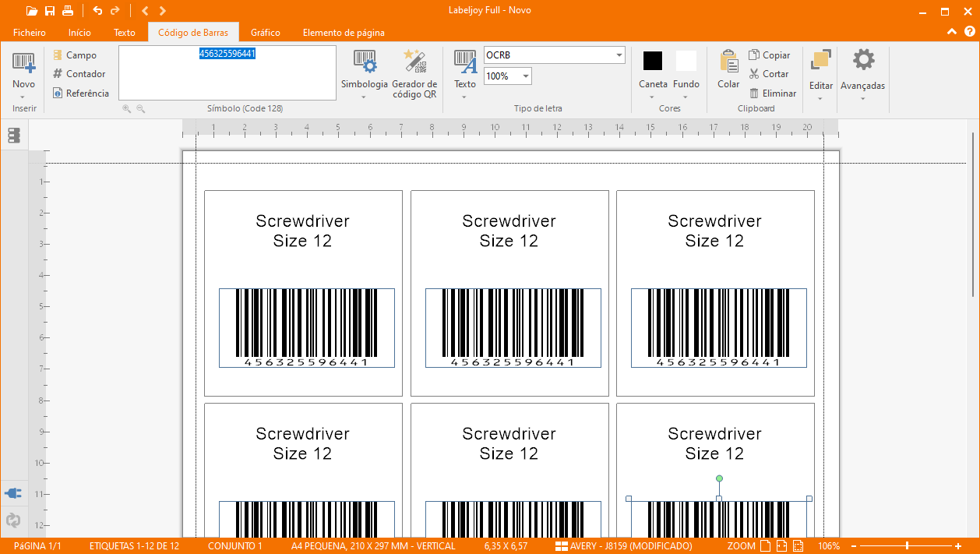Redo the last undone action
This screenshot has height=554, width=980.
click(115, 11)
